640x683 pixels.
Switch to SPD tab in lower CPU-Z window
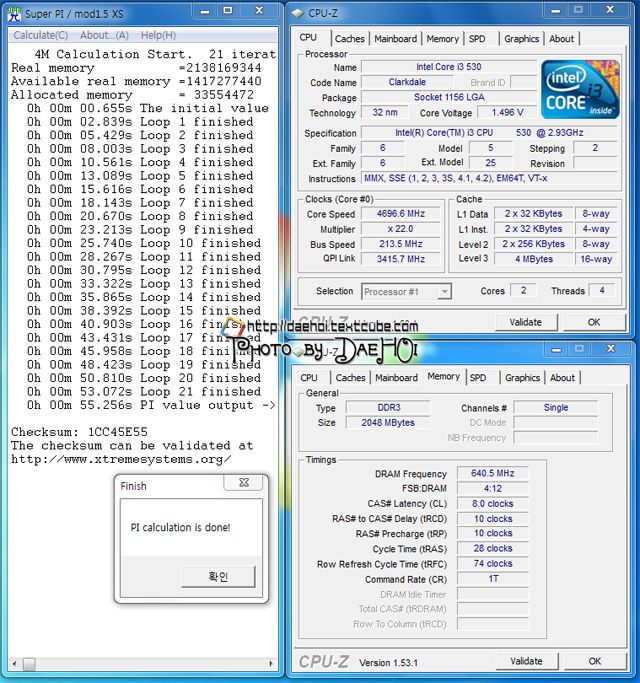478,378
